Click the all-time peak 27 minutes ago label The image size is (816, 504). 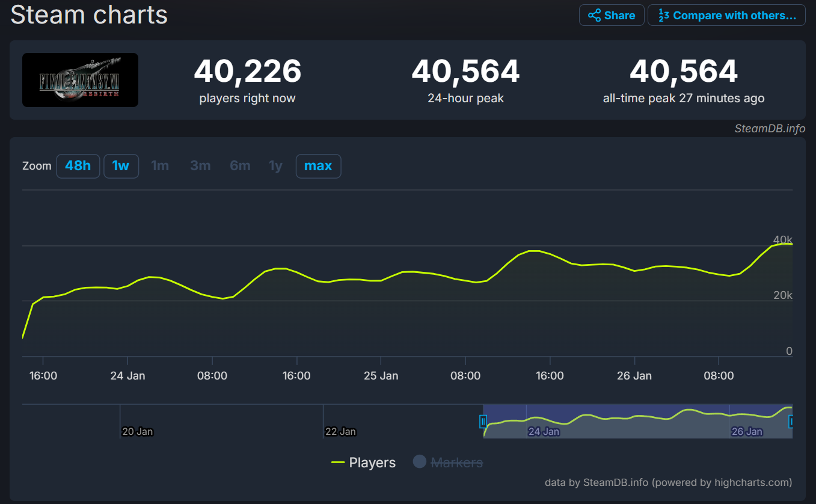pyautogui.click(x=684, y=98)
